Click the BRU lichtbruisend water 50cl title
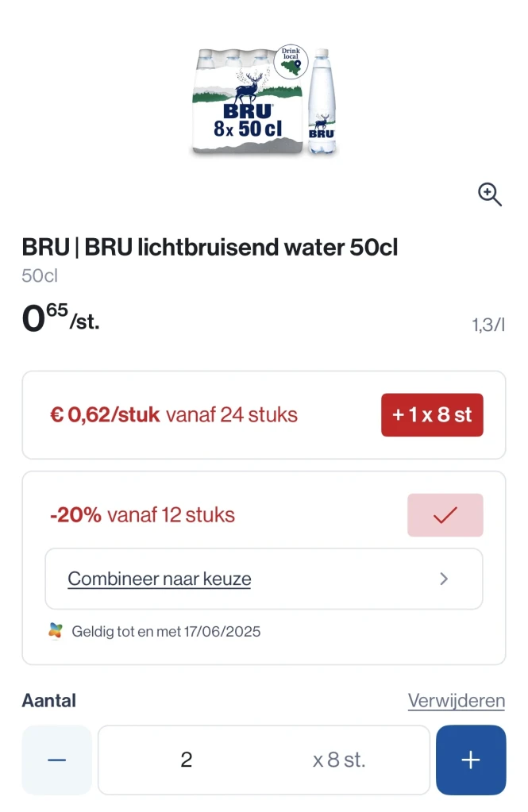The height and width of the screenshot is (812, 528). (210, 248)
